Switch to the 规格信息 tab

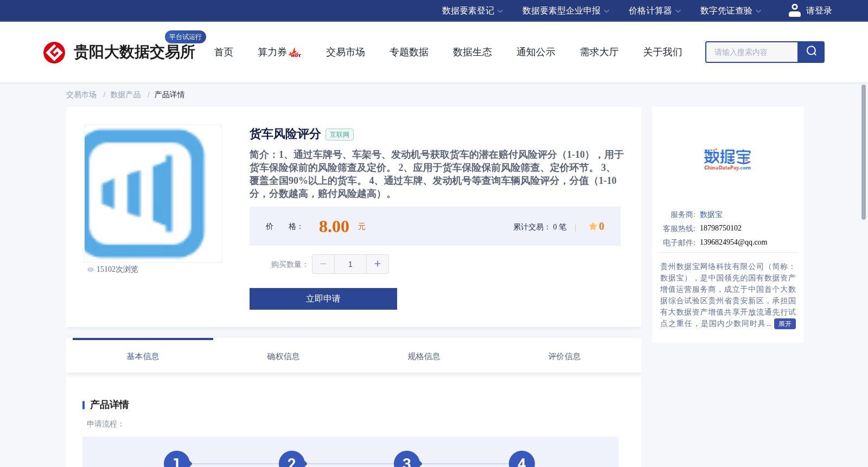424,356
